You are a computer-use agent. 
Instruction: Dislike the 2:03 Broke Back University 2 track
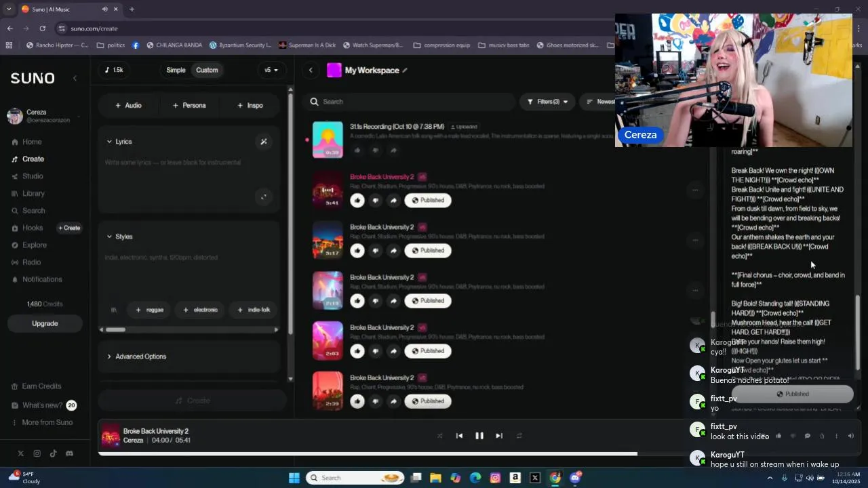[x=376, y=351]
